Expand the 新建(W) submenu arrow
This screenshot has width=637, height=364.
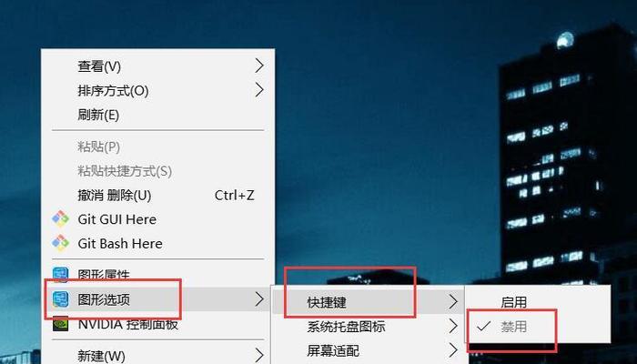(259, 356)
